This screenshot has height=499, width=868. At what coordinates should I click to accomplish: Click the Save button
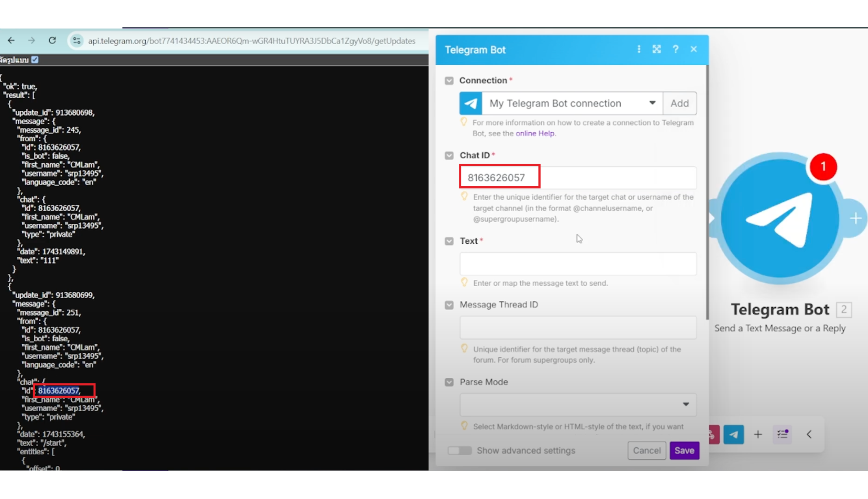[x=684, y=450]
